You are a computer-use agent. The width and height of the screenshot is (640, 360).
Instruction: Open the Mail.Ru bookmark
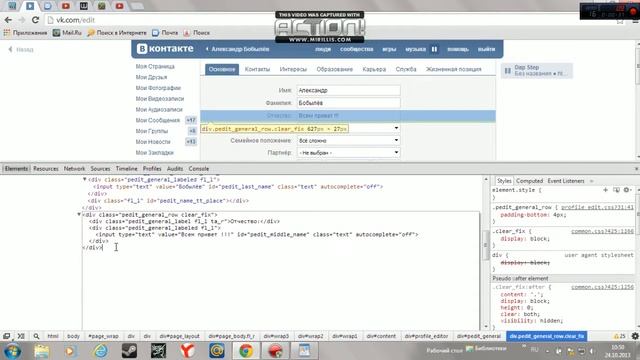point(67,33)
